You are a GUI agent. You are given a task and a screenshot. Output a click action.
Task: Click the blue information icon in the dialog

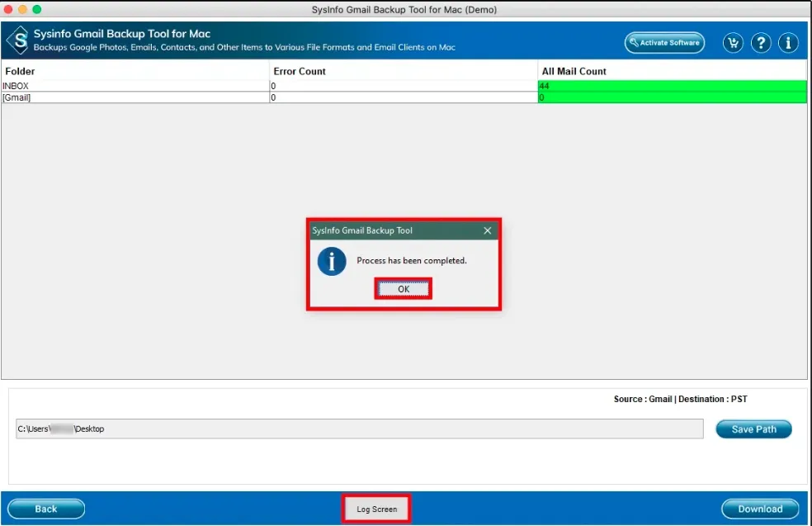[332, 261]
